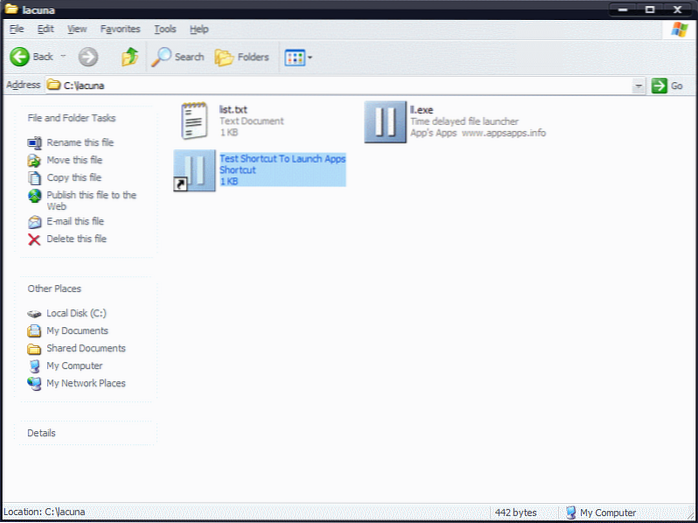The height and width of the screenshot is (523, 698).
Task: Select the ll.exe application icon
Action: [x=385, y=121]
